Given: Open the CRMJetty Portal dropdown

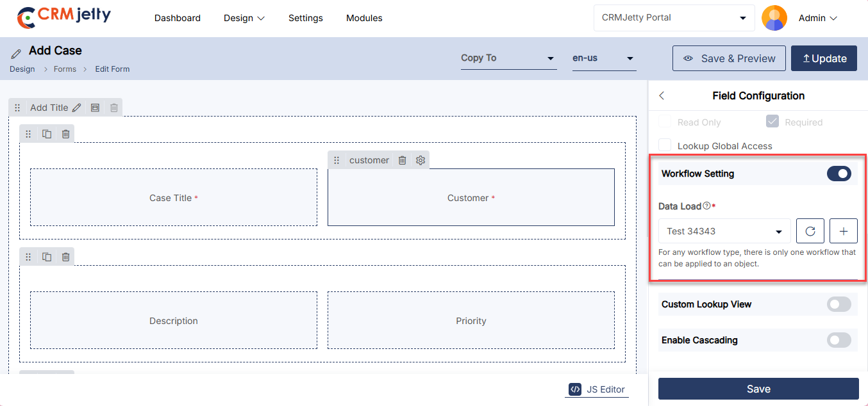Looking at the screenshot, I should point(674,18).
